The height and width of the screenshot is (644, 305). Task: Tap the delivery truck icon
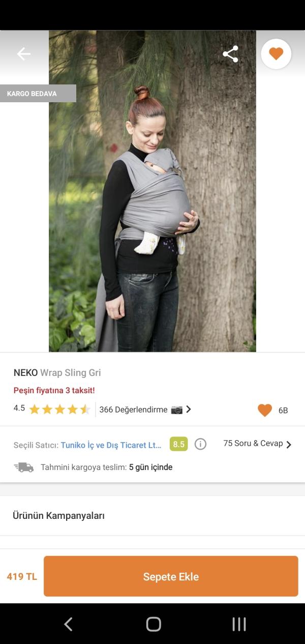(x=23, y=467)
